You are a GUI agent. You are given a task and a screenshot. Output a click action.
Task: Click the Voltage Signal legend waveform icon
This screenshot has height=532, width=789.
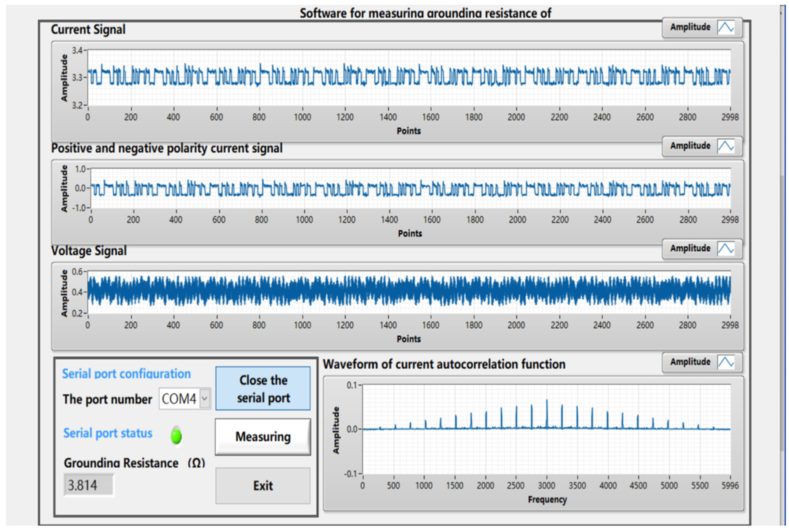point(725,249)
